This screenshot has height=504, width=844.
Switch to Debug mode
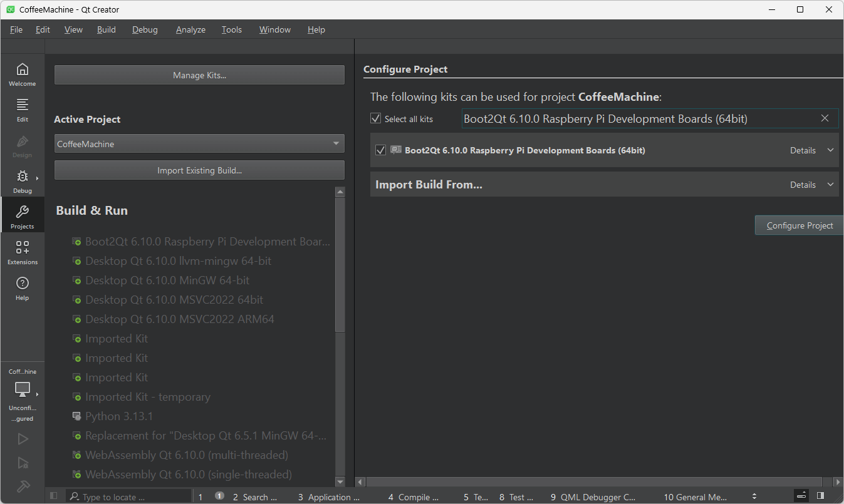click(23, 182)
